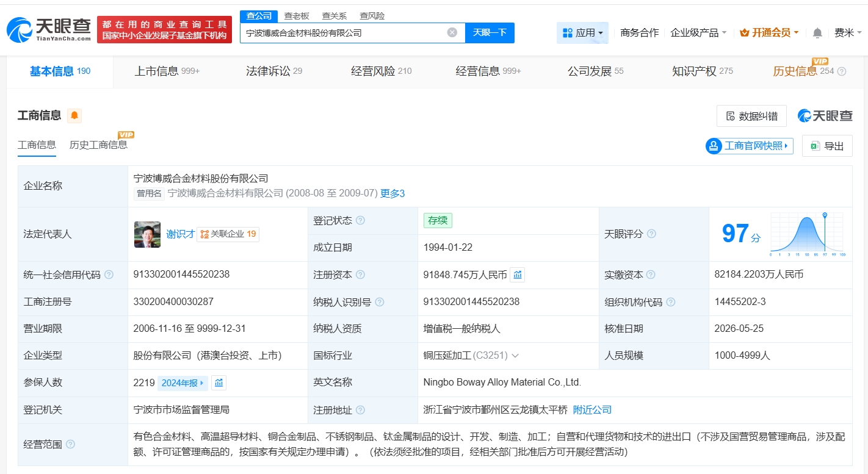The height and width of the screenshot is (474, 868).
Task: Open the 公司发展 tab
Action: click(x=596, y=71)
